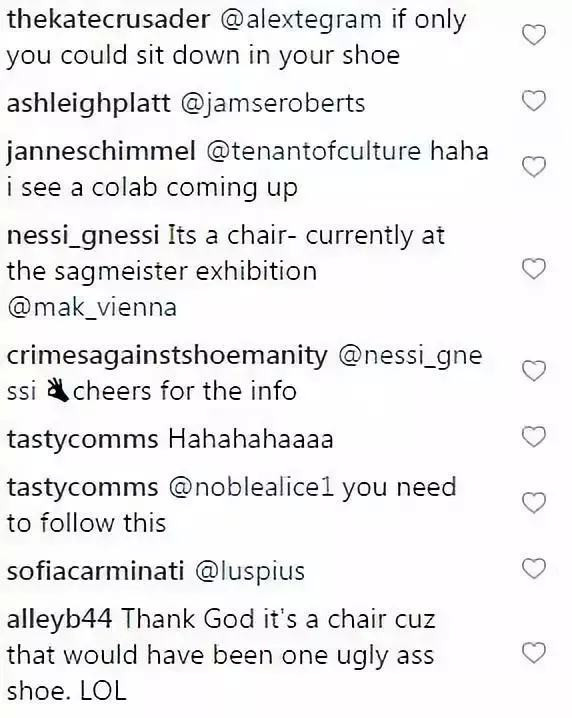Go to alleyb44's profile
Viewport: 572px width, 718px height.
pos(60,620)
